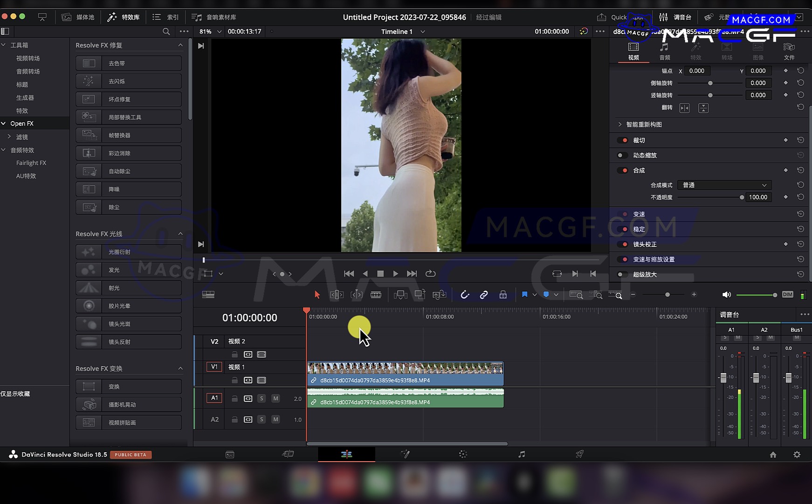Mute audio track A1

point(275,399)
